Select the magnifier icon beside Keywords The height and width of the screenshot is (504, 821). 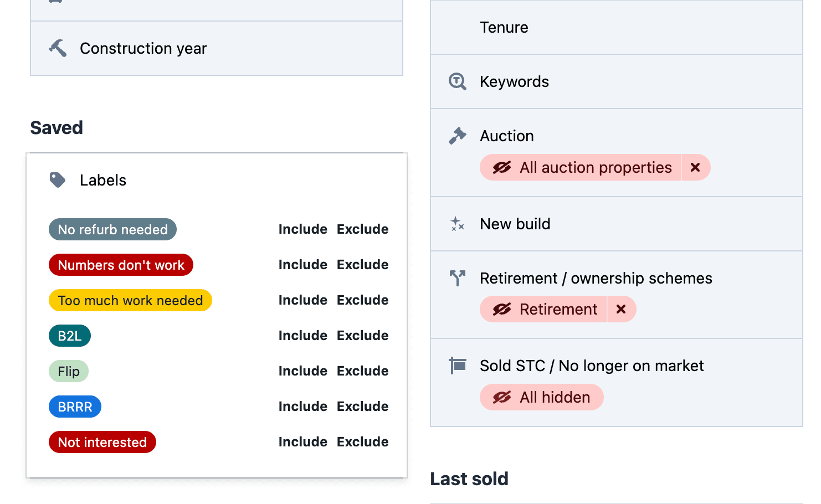pyautogui.click(x=457, y=81)
